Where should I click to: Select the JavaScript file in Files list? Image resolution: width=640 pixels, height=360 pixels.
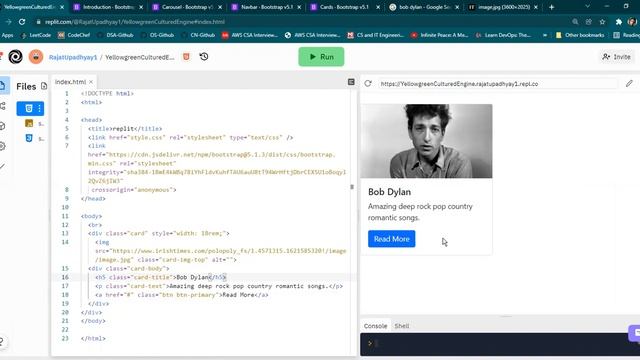[x=33, y=123]
